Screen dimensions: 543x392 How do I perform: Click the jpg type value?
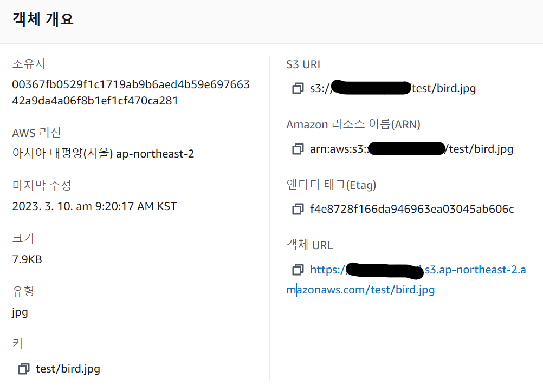[x=20, y=312]
